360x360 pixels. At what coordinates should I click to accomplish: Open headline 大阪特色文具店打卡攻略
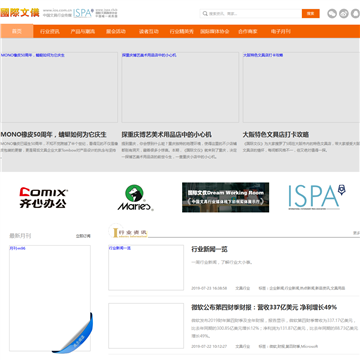(276, 135)
